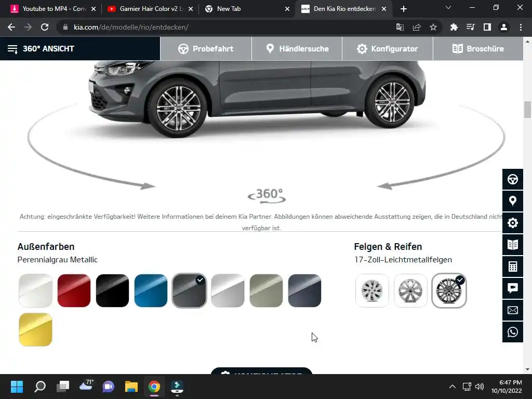
Task: Click the partly visible Konfigurator button at bottom
Action: (x=261, y=371)
